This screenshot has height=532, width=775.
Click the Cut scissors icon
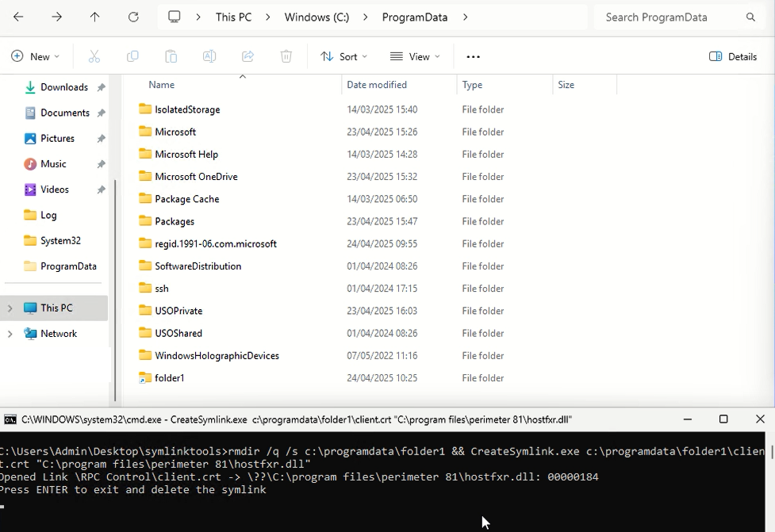click(94, 56)
